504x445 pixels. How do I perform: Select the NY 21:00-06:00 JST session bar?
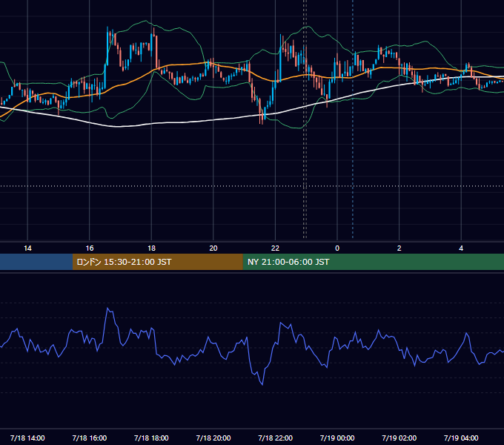point(373,262)
